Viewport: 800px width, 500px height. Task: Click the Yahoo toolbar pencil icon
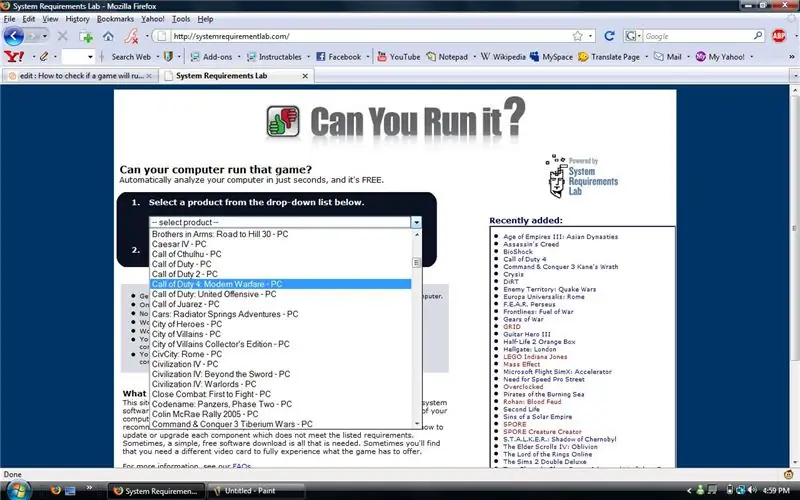point(44,57)
